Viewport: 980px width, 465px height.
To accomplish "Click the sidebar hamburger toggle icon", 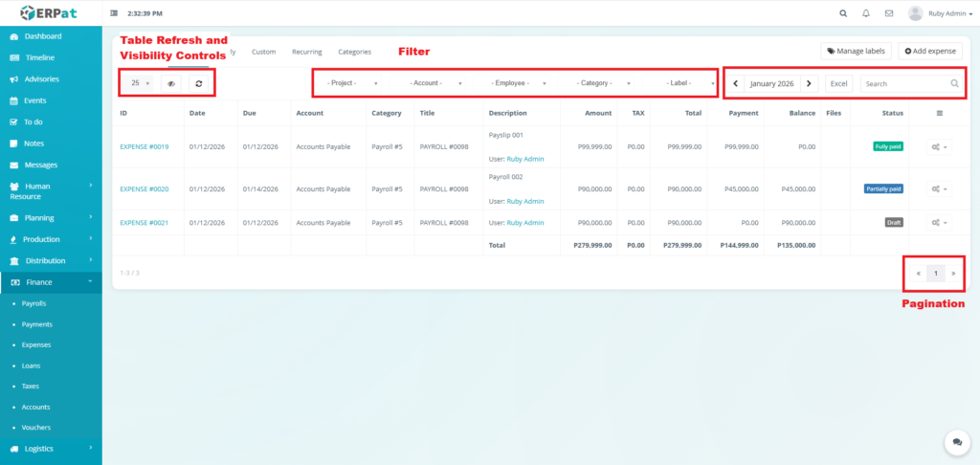I will (115, 13).
